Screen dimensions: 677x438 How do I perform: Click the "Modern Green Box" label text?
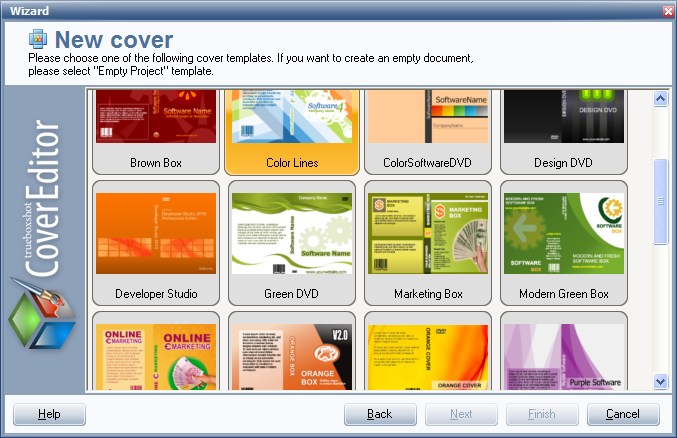(x=564, y=294)
